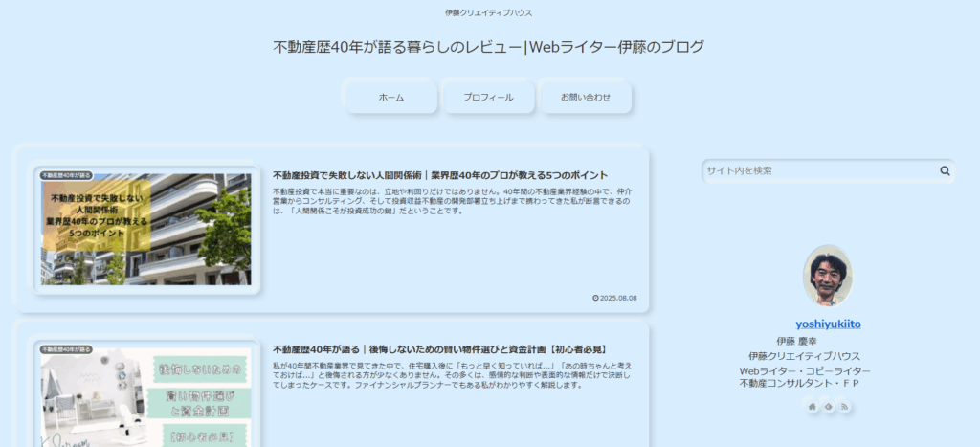Click 伊藤クリエイティブハウス in sidebar profile
Screen dimensions: 980x447
(x=804, y=356)
